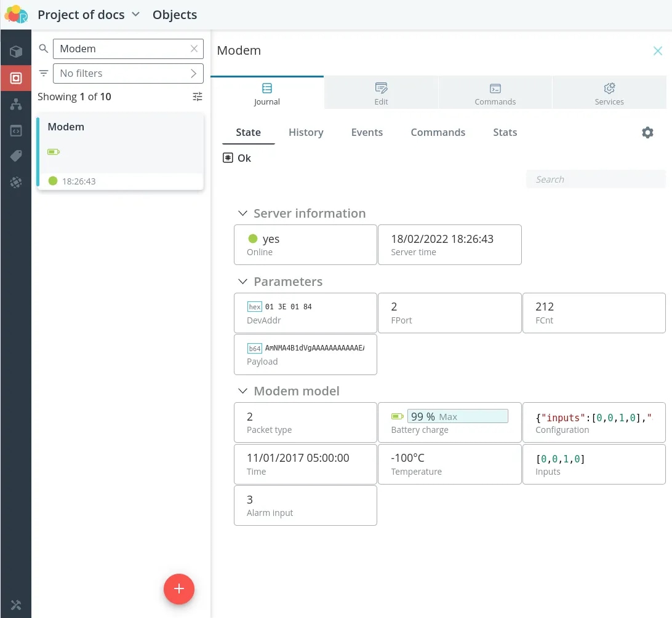Open the tag icon in sidebar

(16, 156)
